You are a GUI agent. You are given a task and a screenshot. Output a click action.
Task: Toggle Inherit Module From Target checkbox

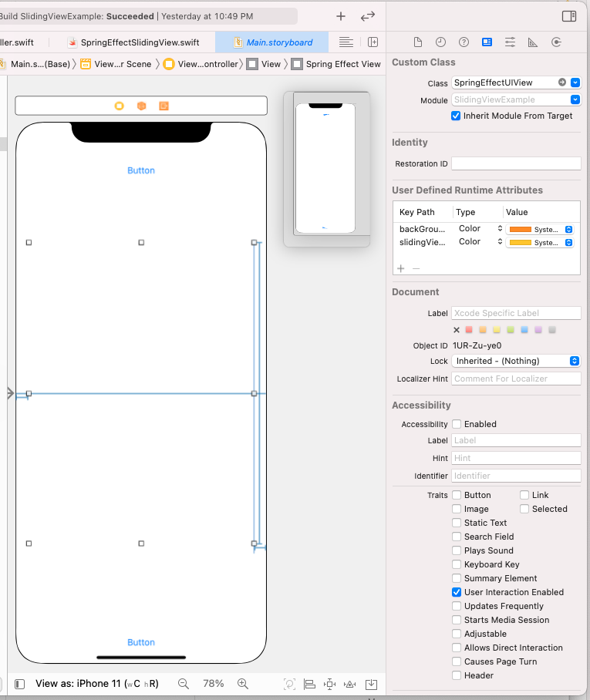tap(456, 116)
